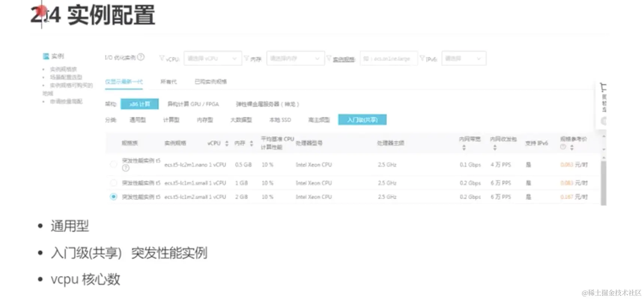Viewport: 644px width, 299px height.
Task: Sort table by 内网收发包 column arrows
Action: point(495,148)
